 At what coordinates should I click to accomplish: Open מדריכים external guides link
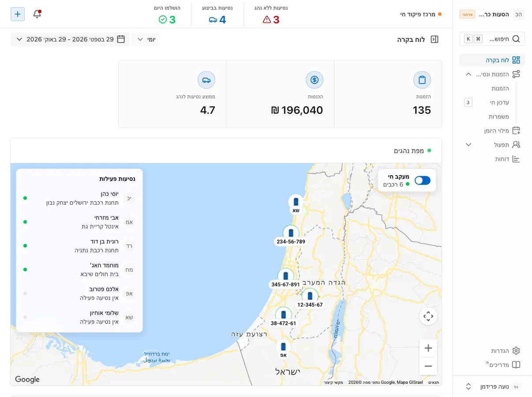(492, 365)
